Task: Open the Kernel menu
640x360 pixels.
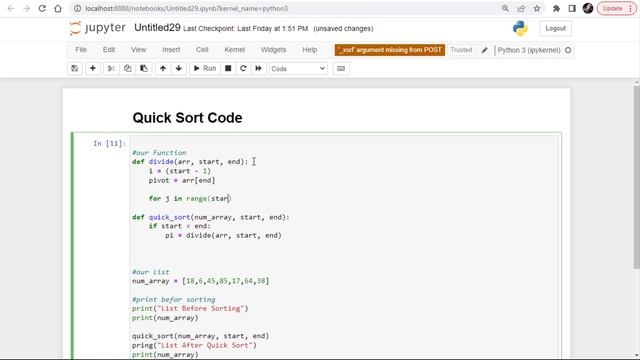Action: click(x=235, y=50)
